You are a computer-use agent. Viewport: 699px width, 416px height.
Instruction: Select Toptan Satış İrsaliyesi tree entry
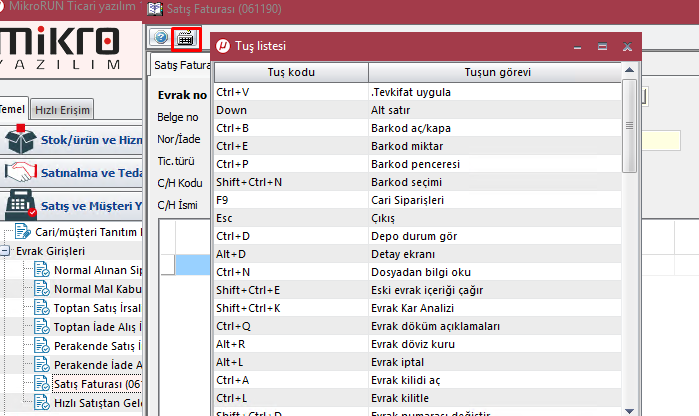point(98,307)
